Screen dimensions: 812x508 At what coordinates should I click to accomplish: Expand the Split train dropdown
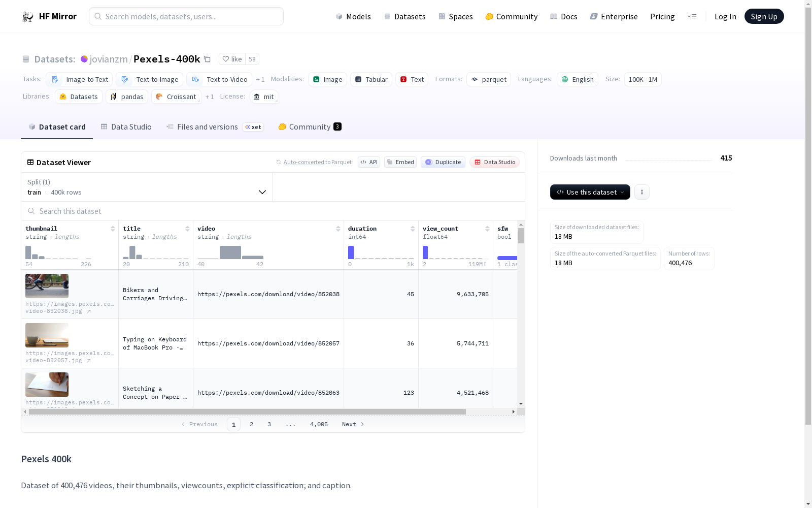tap(147, 187)
